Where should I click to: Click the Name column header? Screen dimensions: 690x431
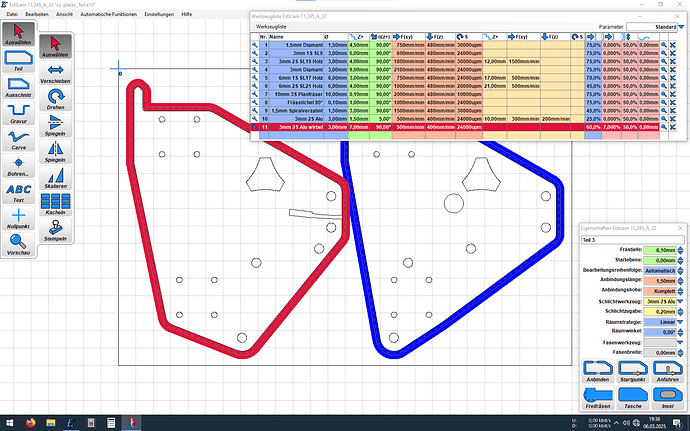(x=296, y=37)
